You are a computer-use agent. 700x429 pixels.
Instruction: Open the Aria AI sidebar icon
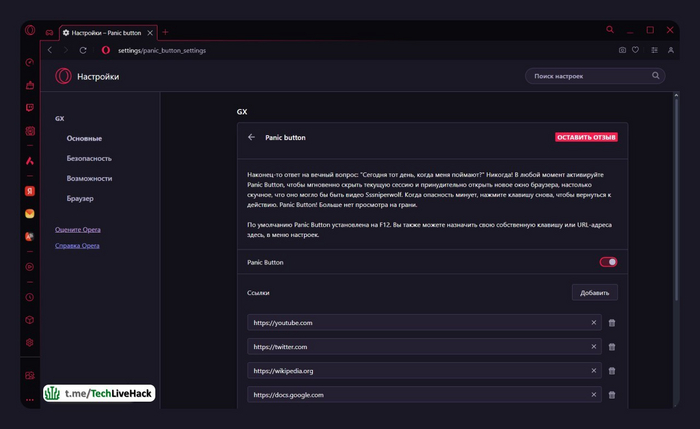(29, 161)
